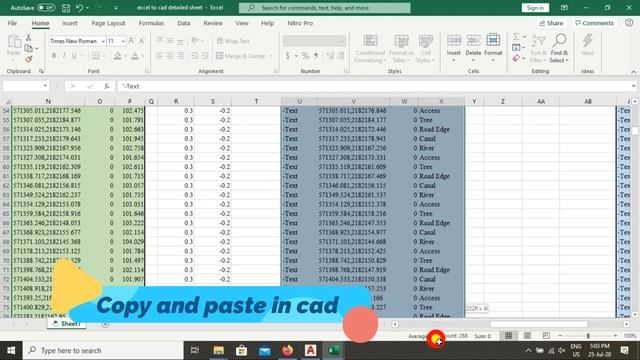The width and height of the screenshot is (640, 360).
Task: Click the Sign in button
Action: pos(535,8)
